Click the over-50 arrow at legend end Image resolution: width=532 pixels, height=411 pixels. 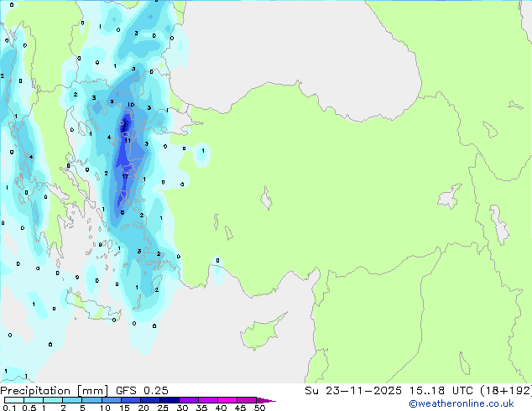pos(266,400)
